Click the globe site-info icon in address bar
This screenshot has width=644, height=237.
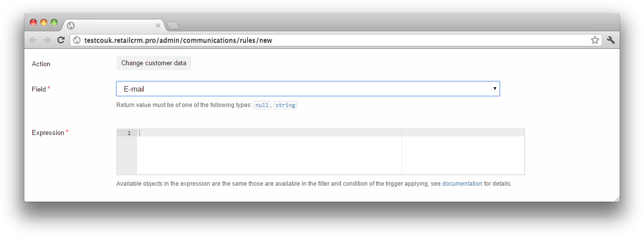(x=77, y=40)
